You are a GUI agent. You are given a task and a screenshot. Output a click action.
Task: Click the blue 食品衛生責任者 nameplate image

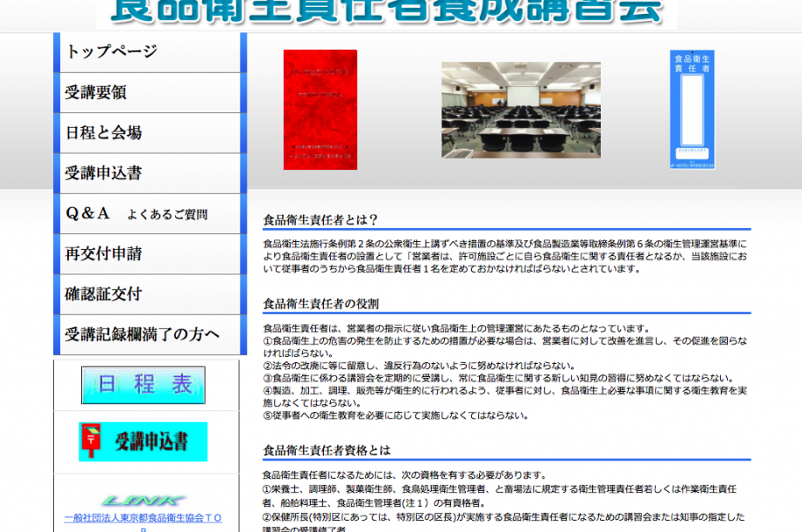click(692, 110)
